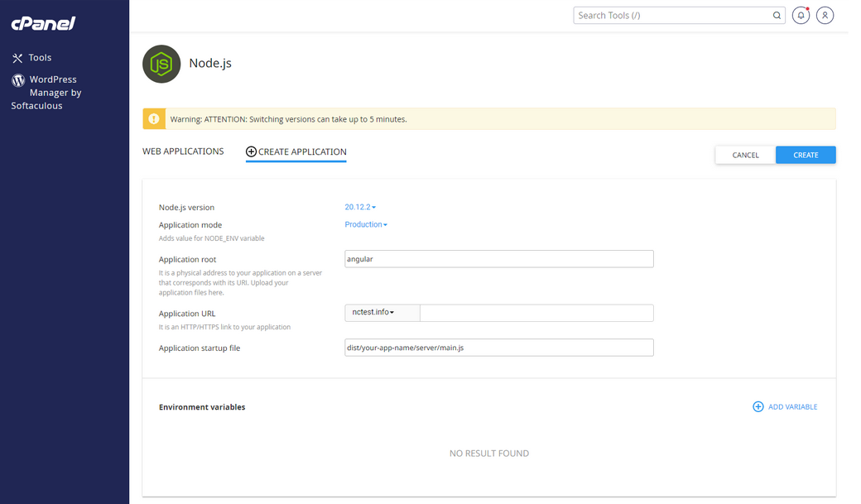Click the 'Application startup file' label
Viewport: 861px width, 504px height.
tap(200, 348)
